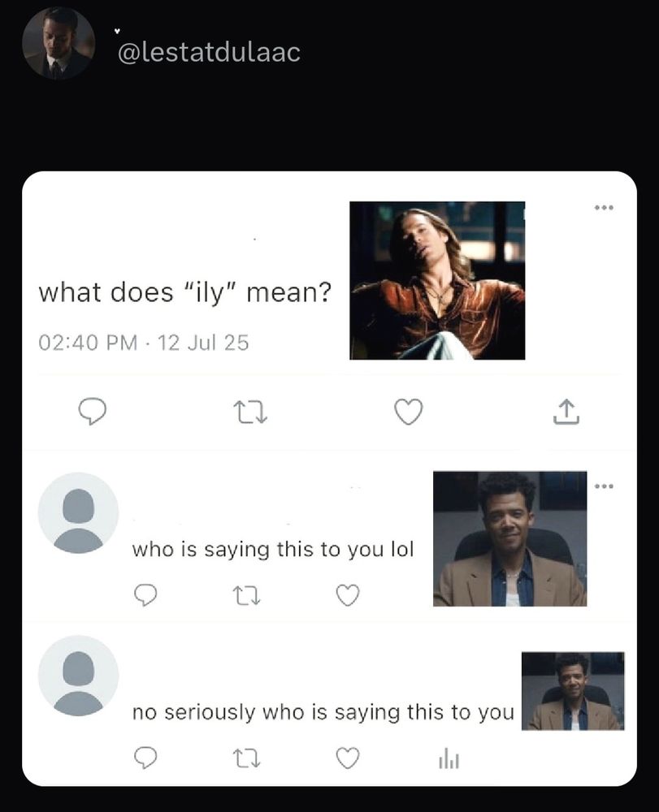
Task: Open the @lestatdulaac profile handle
Action: [210, 52]
